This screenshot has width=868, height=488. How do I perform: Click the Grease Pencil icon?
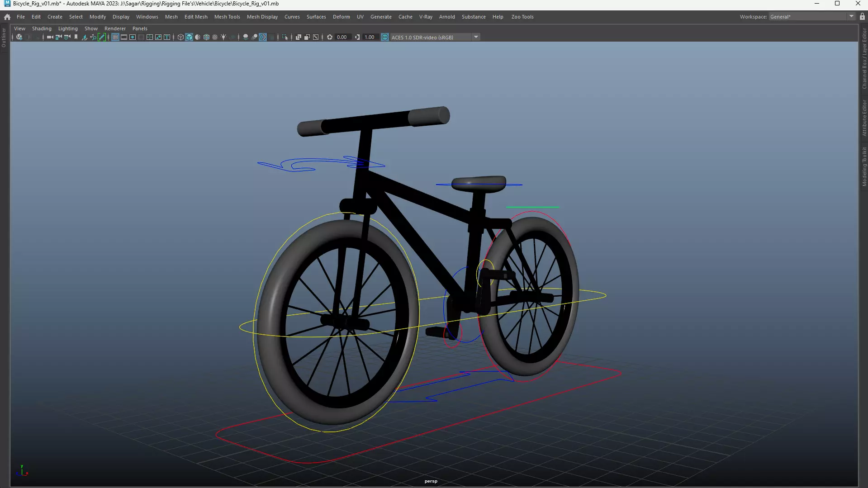pos(101,37)
